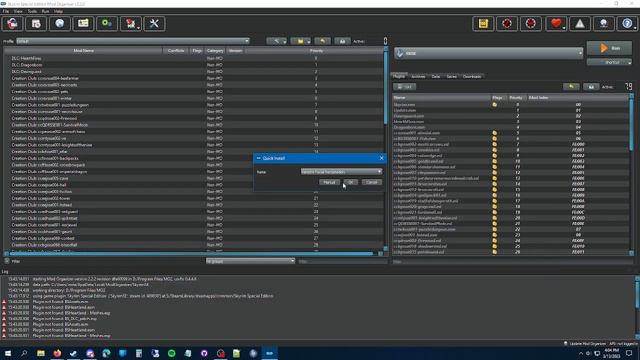640x360 pixels.
Task: Select the DLC: Dragonborn mod row
Action: pyautogui.click(x=193, y=65)
